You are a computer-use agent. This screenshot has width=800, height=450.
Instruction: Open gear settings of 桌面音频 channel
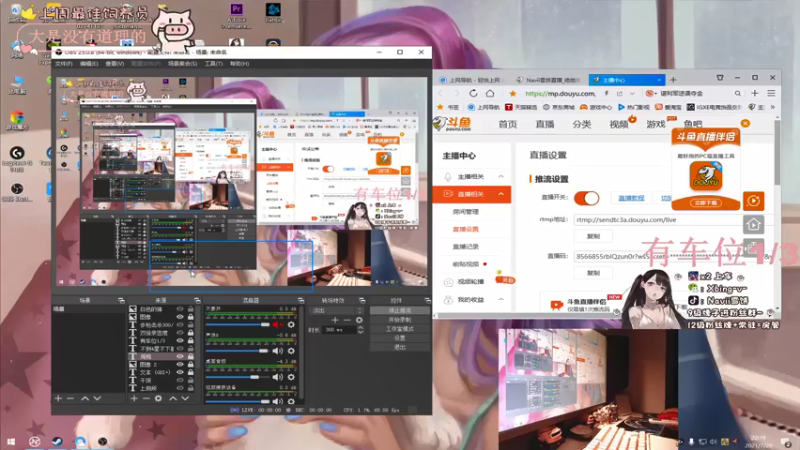pos(291,377)
